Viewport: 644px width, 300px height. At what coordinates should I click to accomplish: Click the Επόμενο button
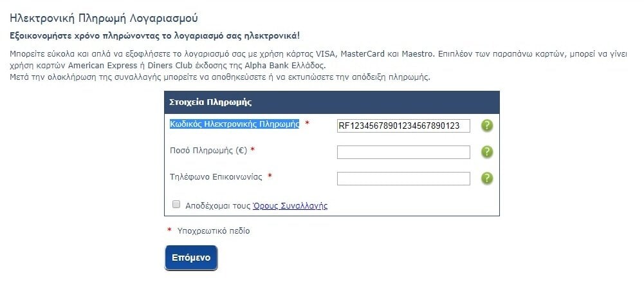[191, 258]
